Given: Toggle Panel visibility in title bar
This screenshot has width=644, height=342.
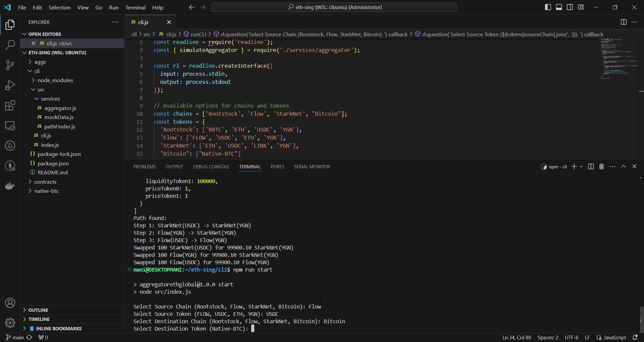Looking at the screenshot, I should pos(559,7).
